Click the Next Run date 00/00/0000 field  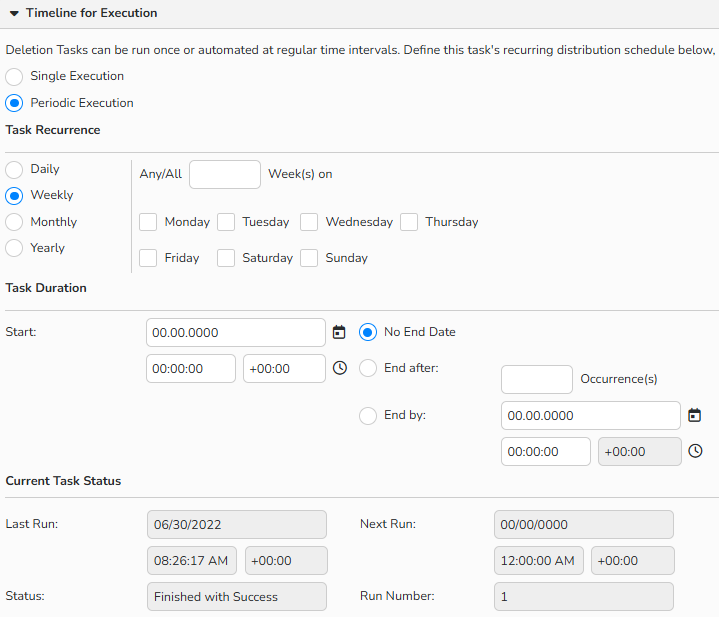click(584, 524)
